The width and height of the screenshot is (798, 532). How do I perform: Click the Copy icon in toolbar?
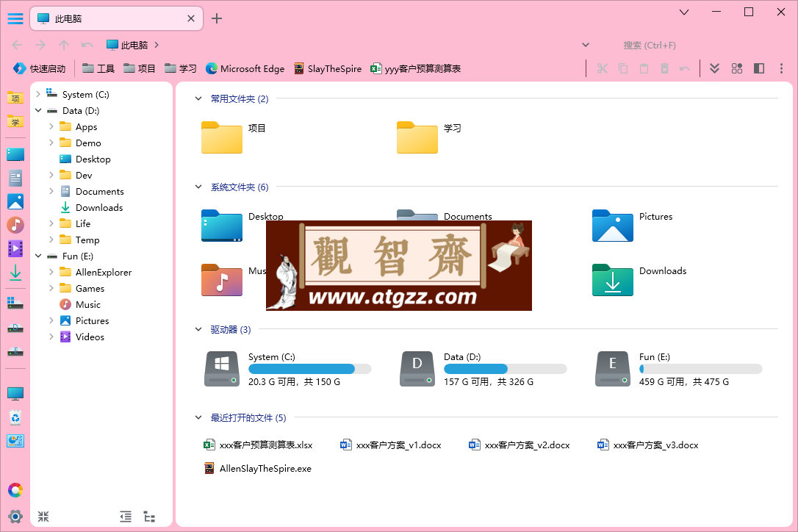pos(623,68)
